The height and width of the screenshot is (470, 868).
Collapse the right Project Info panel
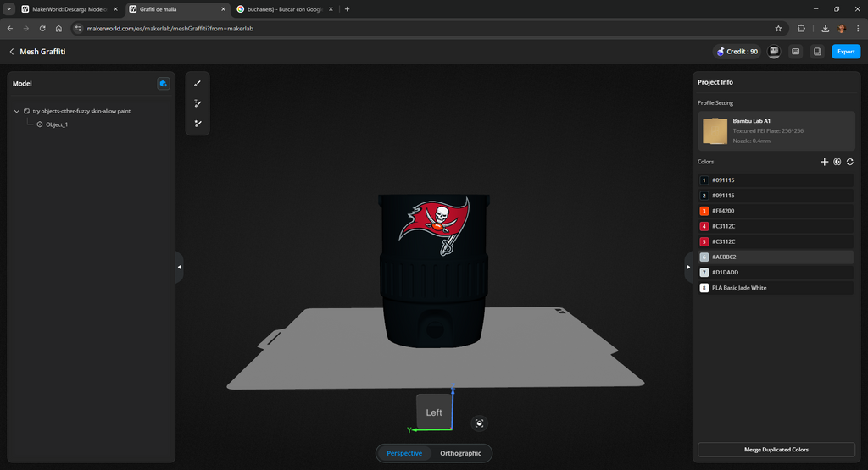click(688, 267)
